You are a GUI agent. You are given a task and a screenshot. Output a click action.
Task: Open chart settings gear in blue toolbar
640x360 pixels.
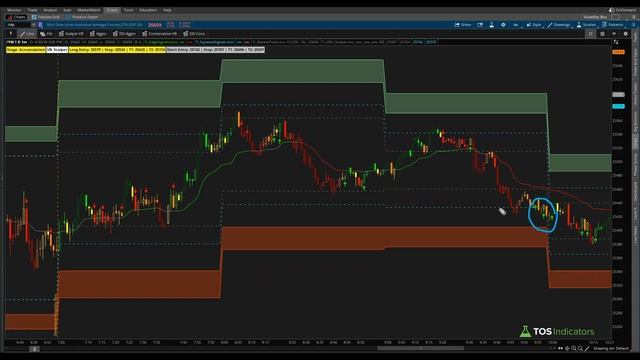503,25
